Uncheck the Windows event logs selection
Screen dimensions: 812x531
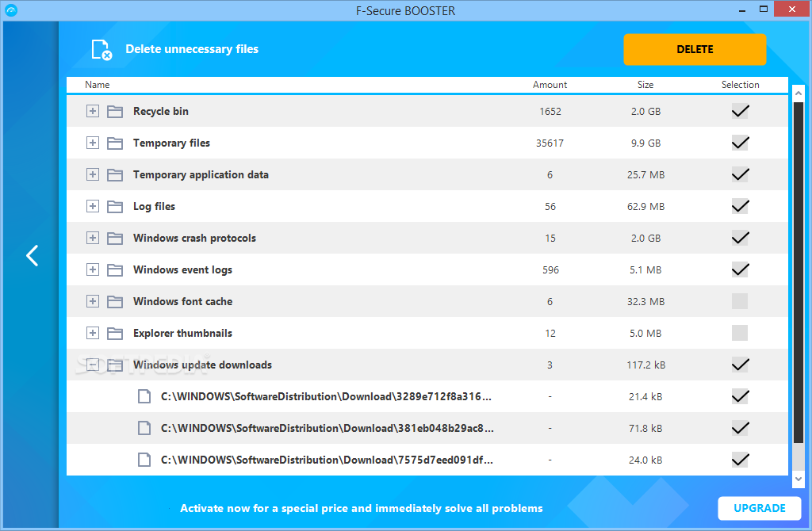coord(740,269)
